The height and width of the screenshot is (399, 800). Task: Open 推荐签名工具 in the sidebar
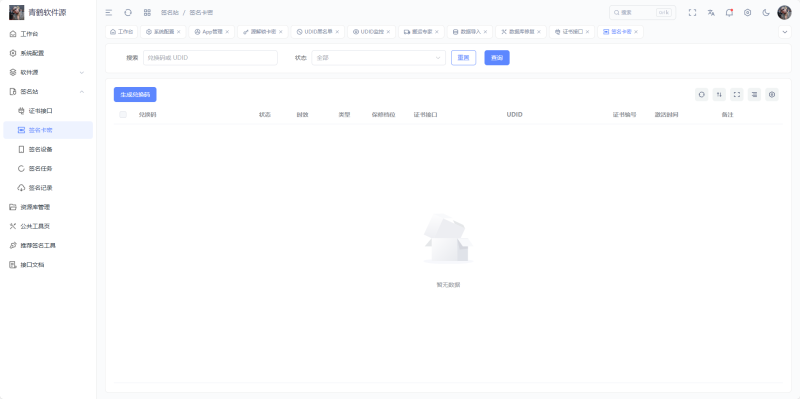click(x=48, y=245)
